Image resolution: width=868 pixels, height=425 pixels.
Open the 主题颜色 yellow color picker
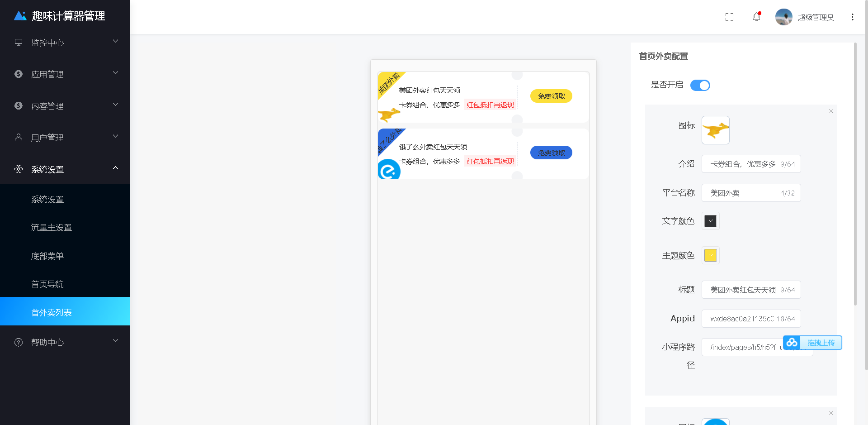click(710, 255)
